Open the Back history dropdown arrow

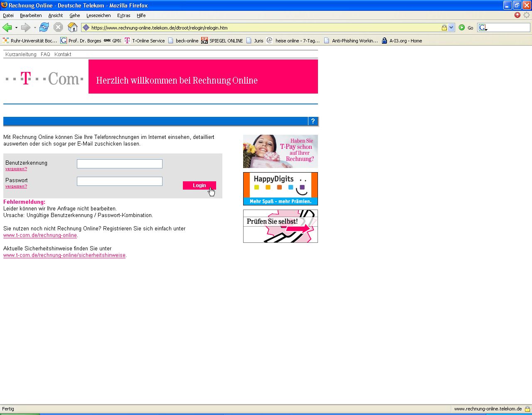pyautogui.click(x=16, y=28)
